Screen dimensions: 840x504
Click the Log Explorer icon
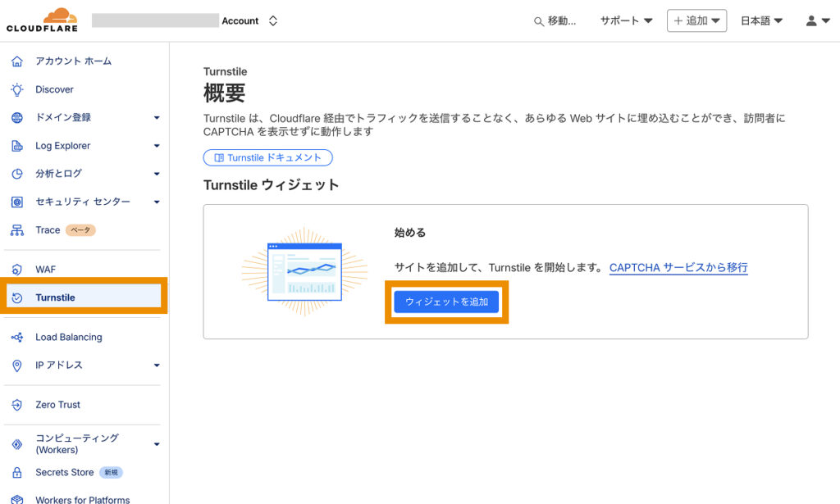tap(17, 146)
